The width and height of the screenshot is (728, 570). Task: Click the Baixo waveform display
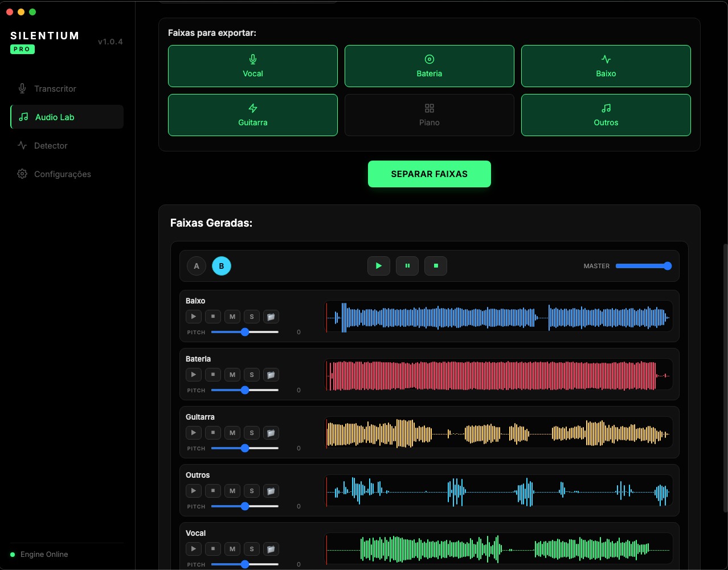click(x=498, y=317)
